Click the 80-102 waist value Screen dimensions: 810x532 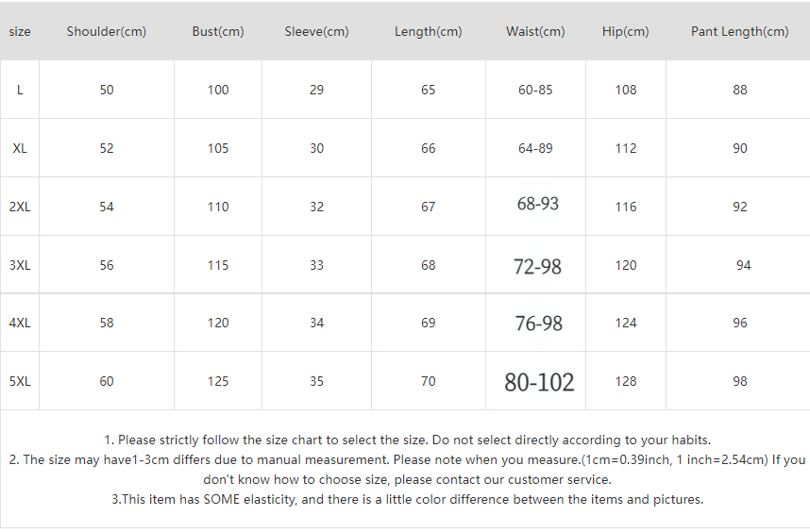pos(539,382)
